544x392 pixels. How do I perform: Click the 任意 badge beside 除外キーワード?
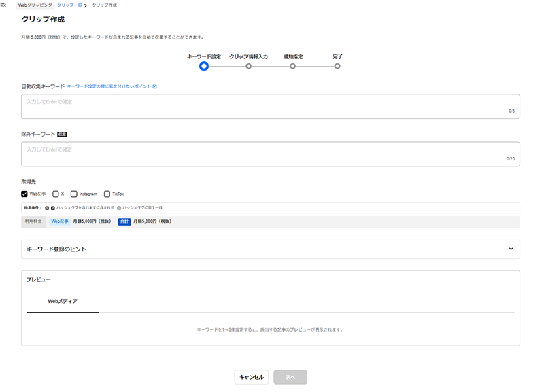(62, 135)
